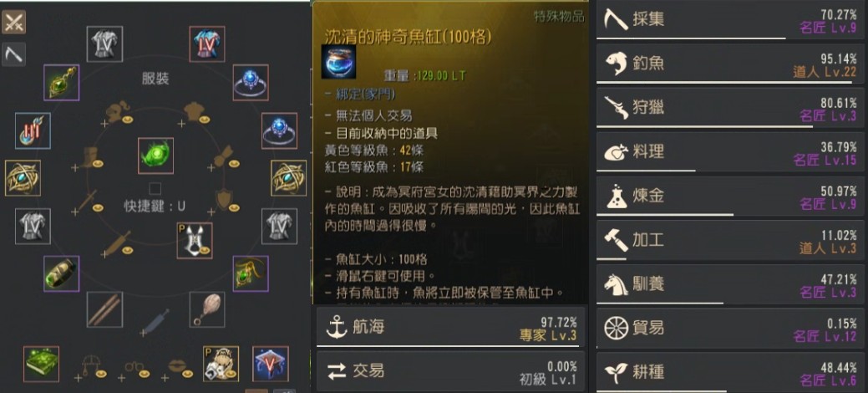Select the blue V armor slot icon
Viewport: 868px width, 393px height.
[x=270, y=364]
